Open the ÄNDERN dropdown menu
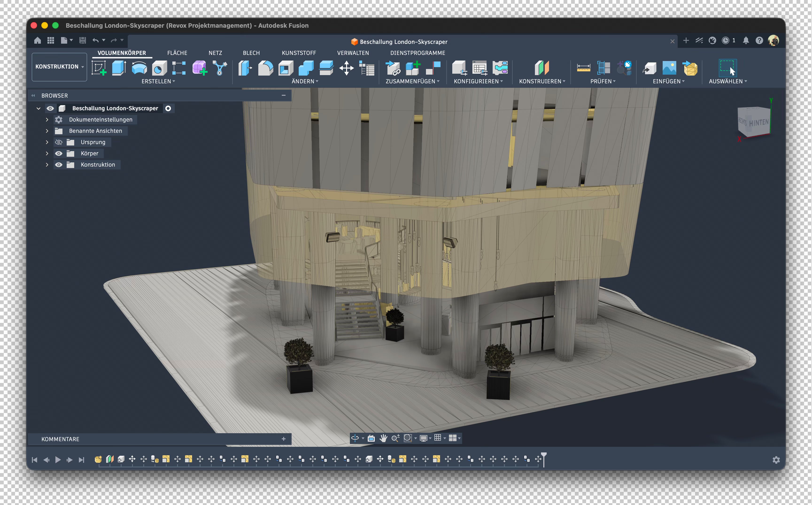This screenshot has height=505, width=812. tap(305, 81)
